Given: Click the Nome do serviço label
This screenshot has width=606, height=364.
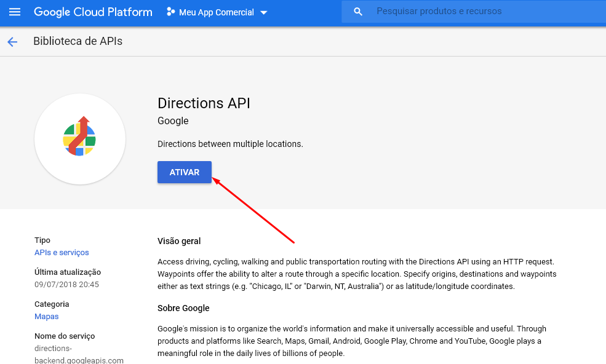Looking at the screenshot, I should (65, 336).
